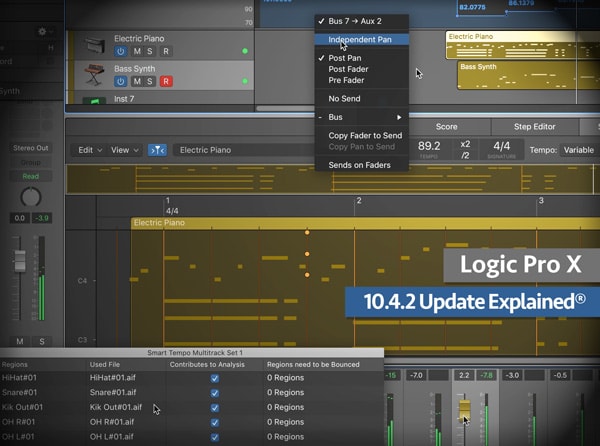The width and height of the screenshot is (600, 446).
Task: Solo the Electric Piano track
Action: point(150,51)
